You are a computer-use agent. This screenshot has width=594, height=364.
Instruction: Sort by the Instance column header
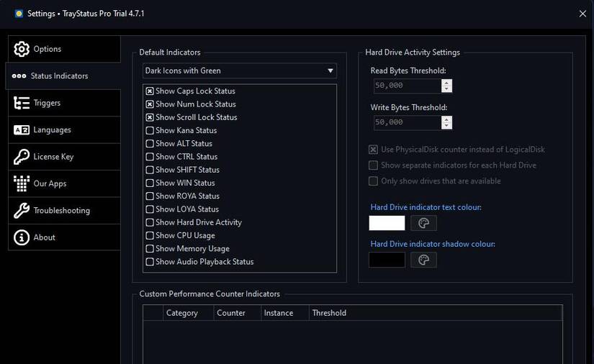(285, 314)
